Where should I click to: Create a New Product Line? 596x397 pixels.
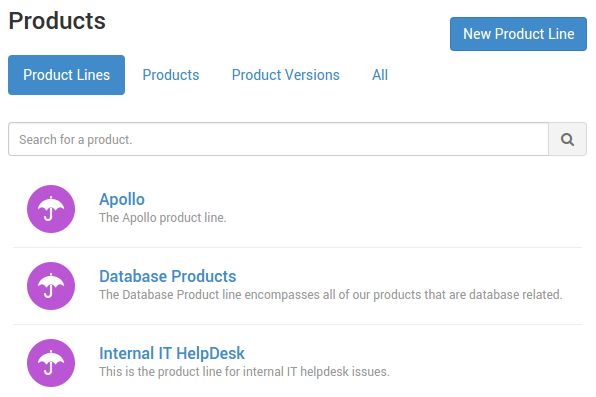pyautogui.click(x=518, y=34)
